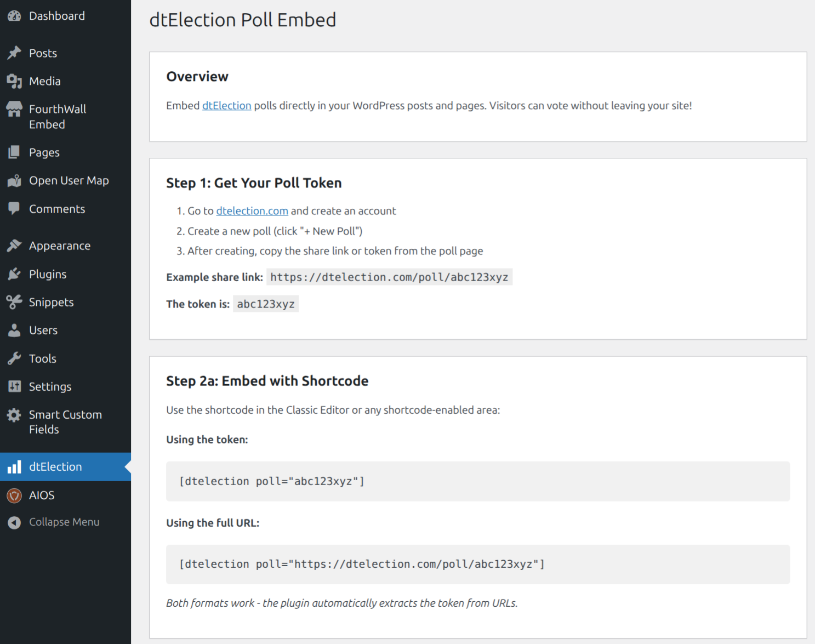Image resolution: width=815 pixels, height=644 pixels.
Task: Select the dtElection bar chart icon
Action: pos(14,466)
